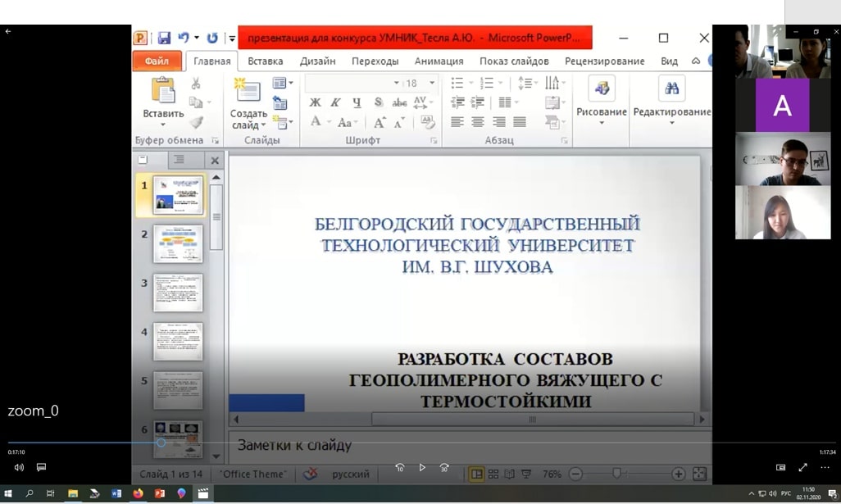Click the Decrease Indent icon
Screen dimensions: 841x504
[x=457, y=102]
